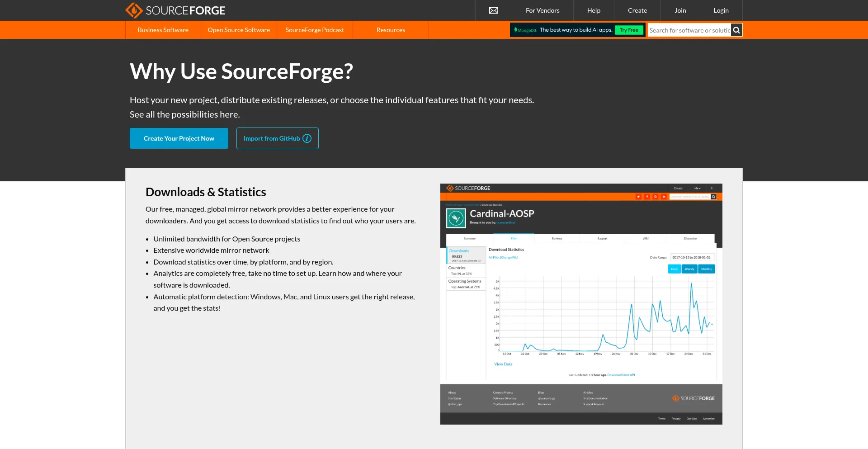Open the mail envelope icon
Screen dimensions: 868x449
tap(494, 10)
